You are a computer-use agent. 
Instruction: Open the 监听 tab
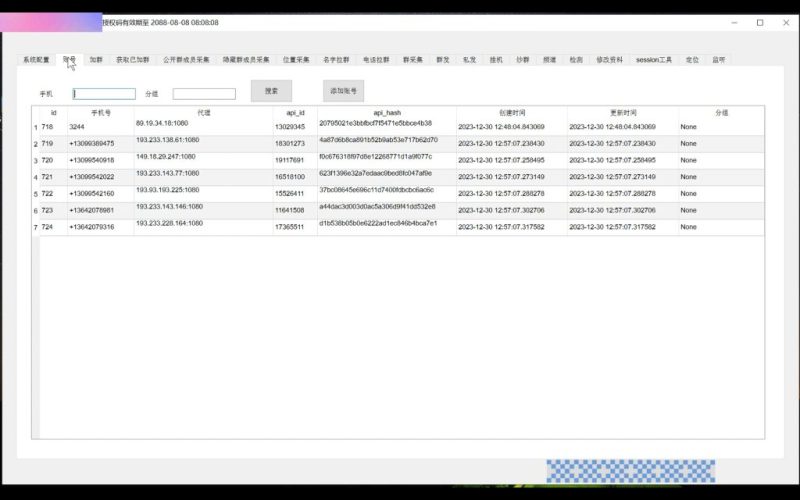(719, 60)
